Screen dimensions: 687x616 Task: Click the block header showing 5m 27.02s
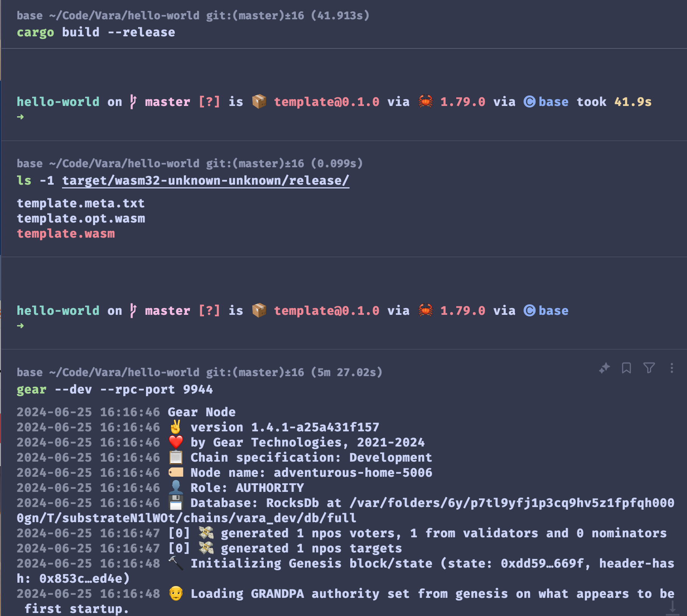pos(199,372)
